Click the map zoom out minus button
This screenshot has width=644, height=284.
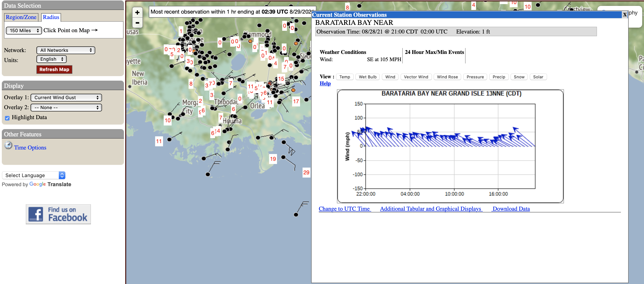click(x=137, y=23)
